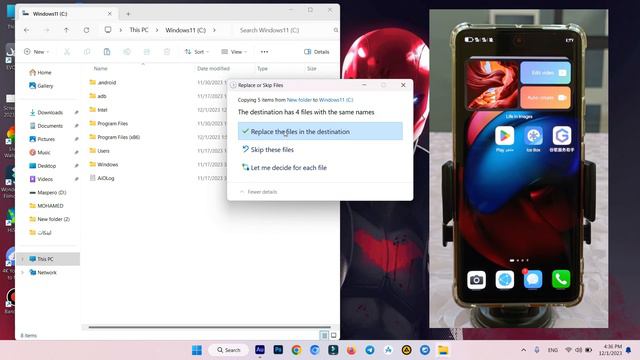
Task: Select the adb folder
Action: pos(98,96)
